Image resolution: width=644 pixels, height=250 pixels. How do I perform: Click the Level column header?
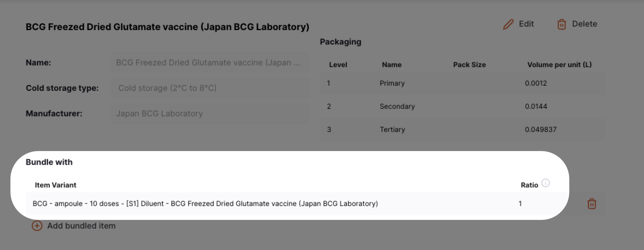pos(338,65)
